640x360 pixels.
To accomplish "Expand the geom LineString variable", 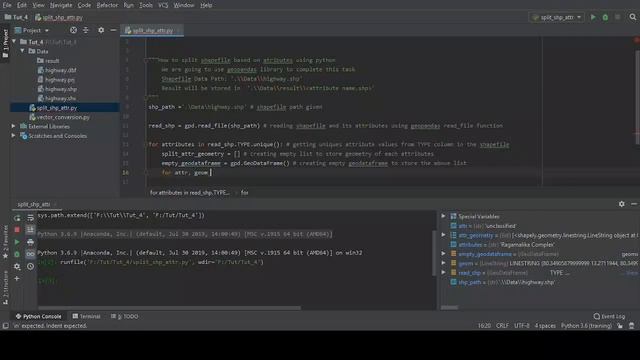I will 444,263.
